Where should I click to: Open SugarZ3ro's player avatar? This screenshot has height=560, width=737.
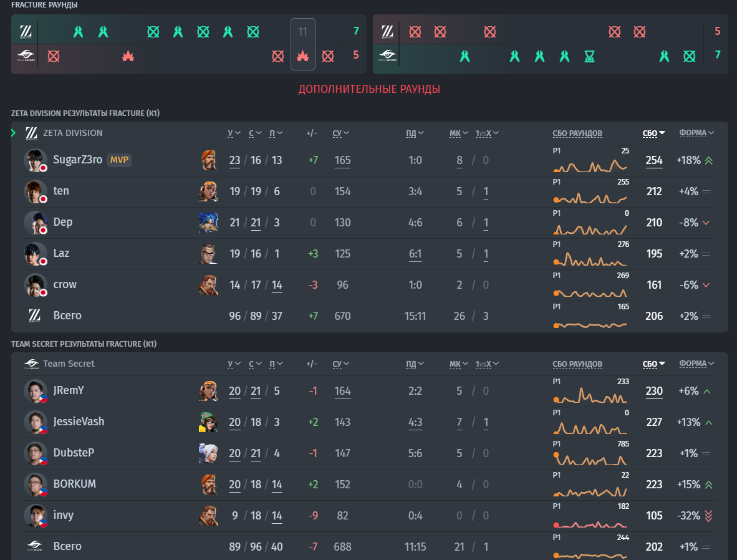[36, 160]
